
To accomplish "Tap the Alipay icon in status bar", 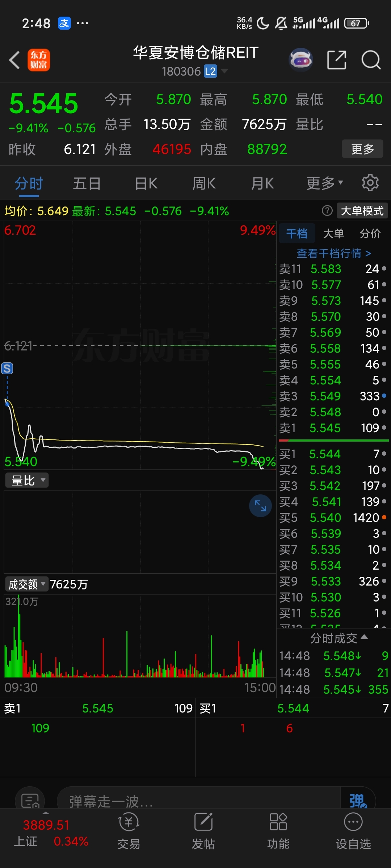I will (x=64, y=24).
